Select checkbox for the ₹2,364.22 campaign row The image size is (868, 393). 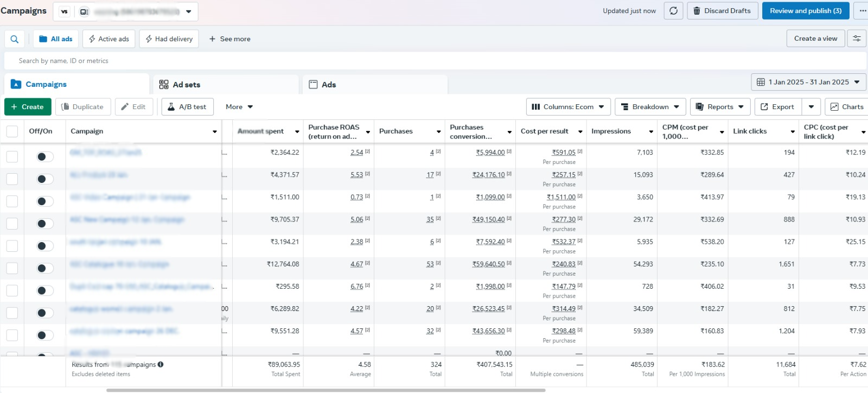[12, 157]
